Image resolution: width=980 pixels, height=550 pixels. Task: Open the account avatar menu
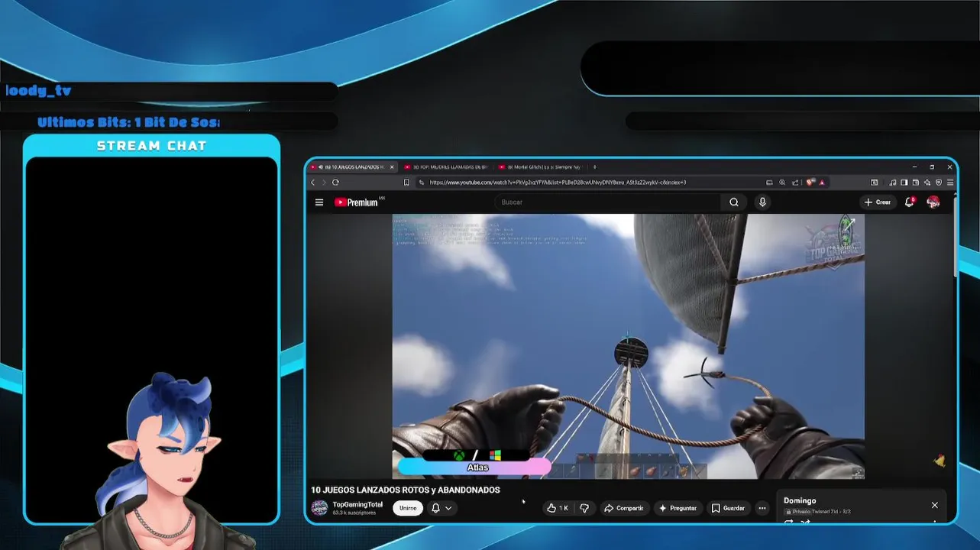click(x=933, y=202)
